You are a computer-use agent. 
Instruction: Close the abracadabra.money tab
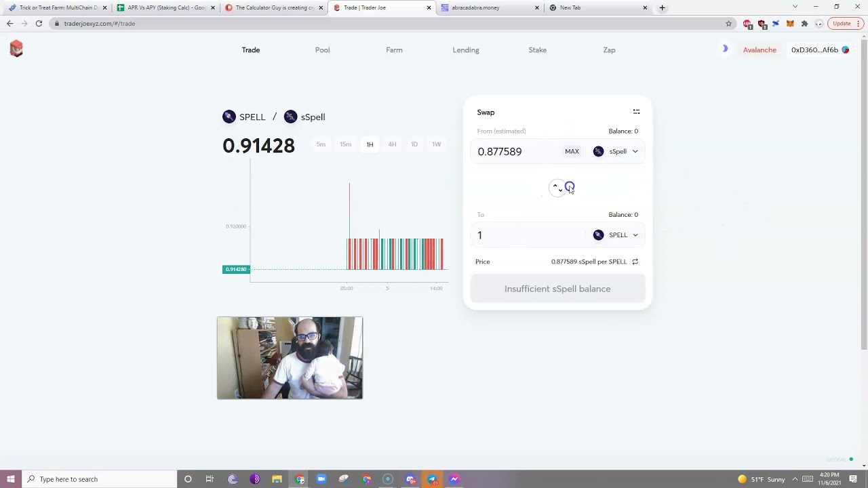(x=537, y=7)
